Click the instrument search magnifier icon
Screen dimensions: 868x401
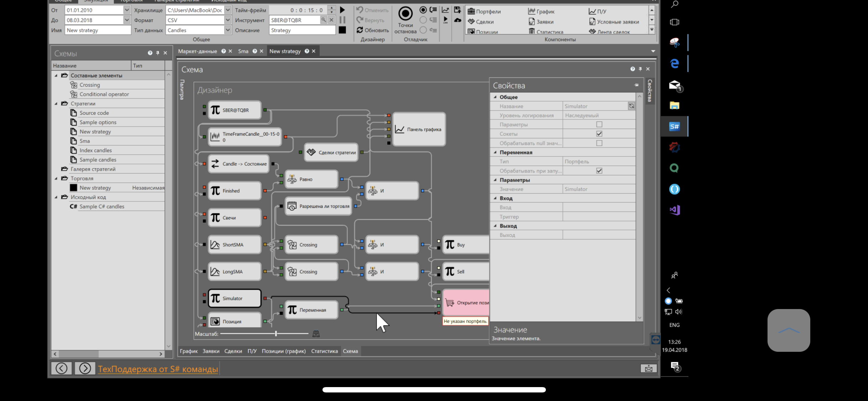coord(324,20)
